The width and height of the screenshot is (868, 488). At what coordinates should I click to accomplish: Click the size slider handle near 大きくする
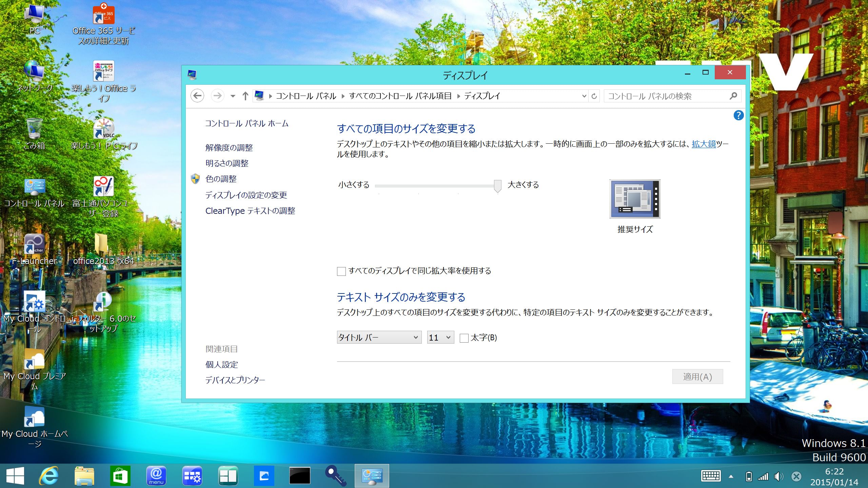(x=497, y=186)
